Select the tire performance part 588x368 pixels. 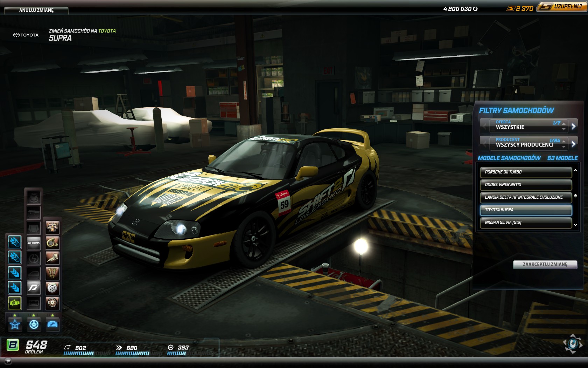click(52, 303)
